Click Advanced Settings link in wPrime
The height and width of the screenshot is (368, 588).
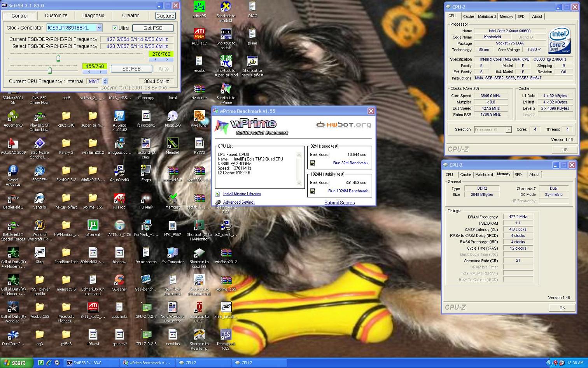239,202
